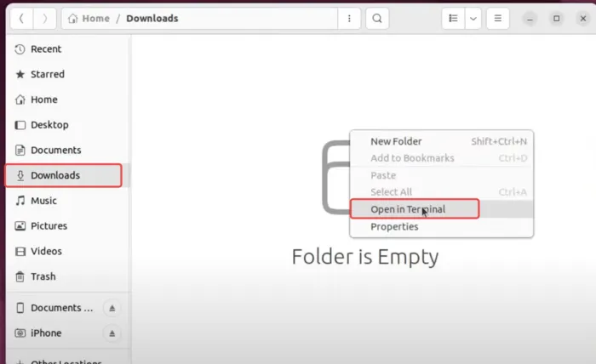Go forward with the right arrow button
The width and height of the screenshot is (596, 364).
coord(45,18)
